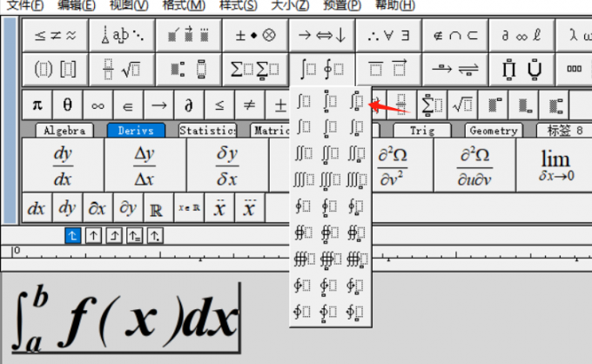Open set theory symbols palette (∉ ∩ ⊂)

click(x=455, y=35)
